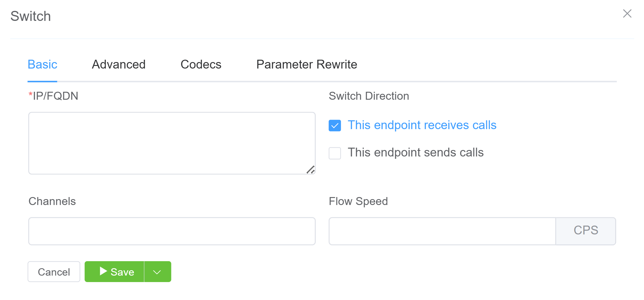Viewport: 644px width, 300px height.
Task: Enable the endpoint sends calls checkbox
Action: point(335,153)
